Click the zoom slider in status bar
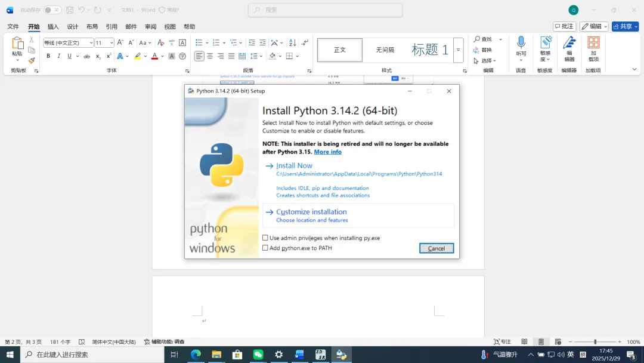This screenshot has width=644, height=363. click(x=595, y=342)
